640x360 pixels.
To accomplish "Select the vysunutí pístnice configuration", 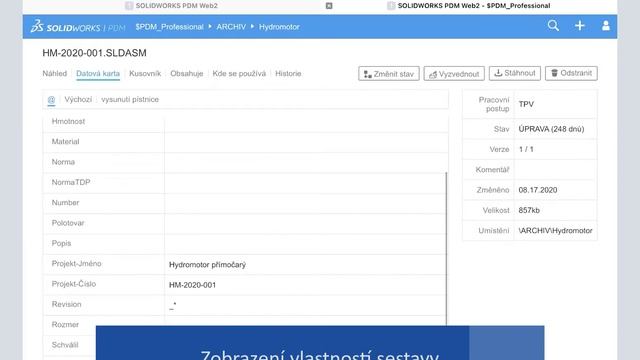I will [x=130, y=100].
